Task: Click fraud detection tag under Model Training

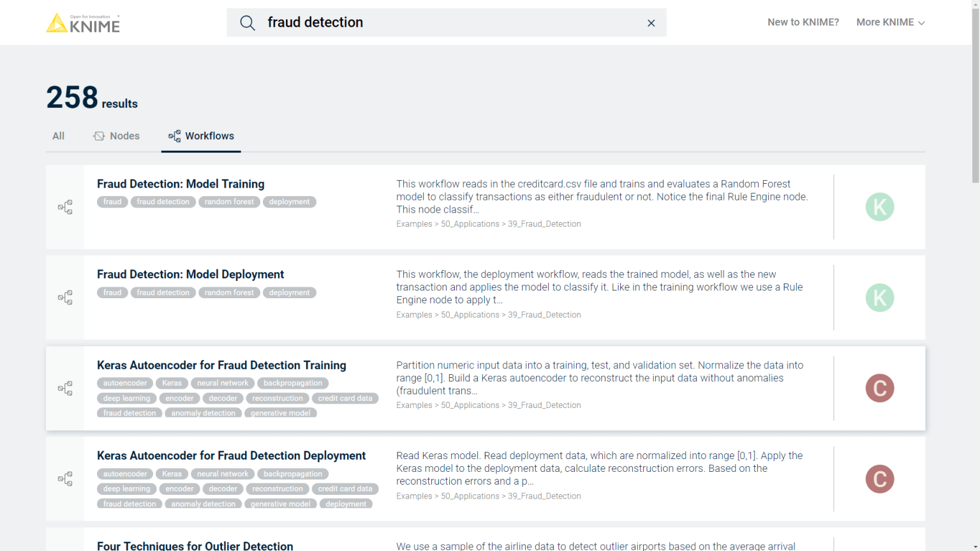Action: 163,202
